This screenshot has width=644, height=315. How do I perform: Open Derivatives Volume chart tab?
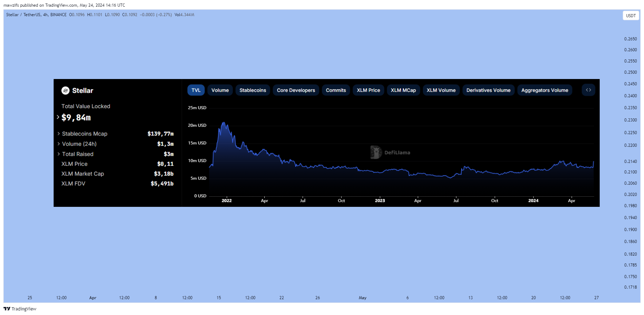(x=488, y=90)
